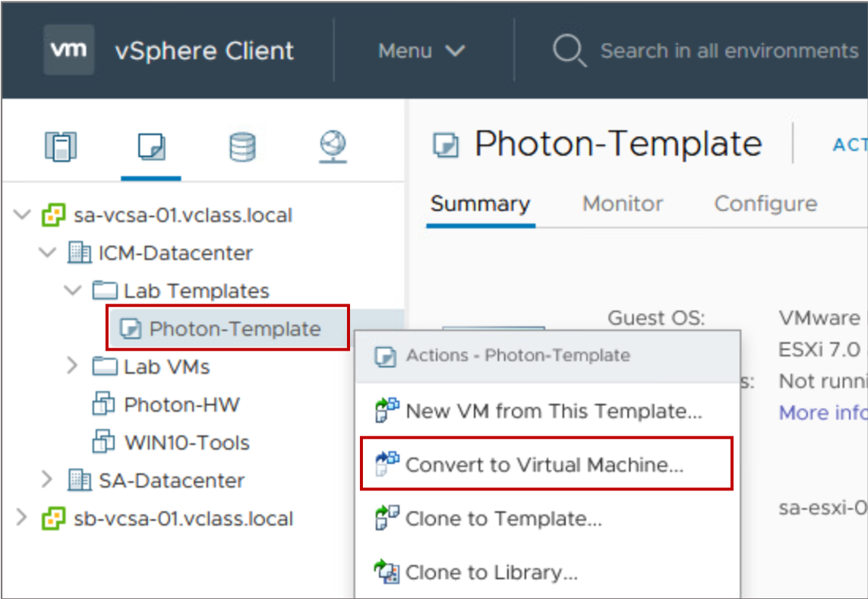Viewport: 868px width, 599px height.
Task: Click the Photon-Template icon in the tree
Action: coord(131,329)
